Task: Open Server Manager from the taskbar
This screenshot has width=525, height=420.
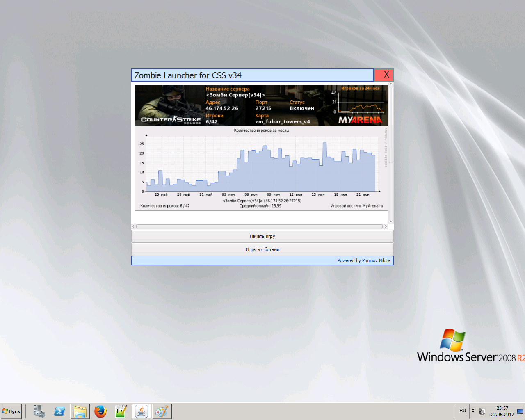Action: coord(39,411)
